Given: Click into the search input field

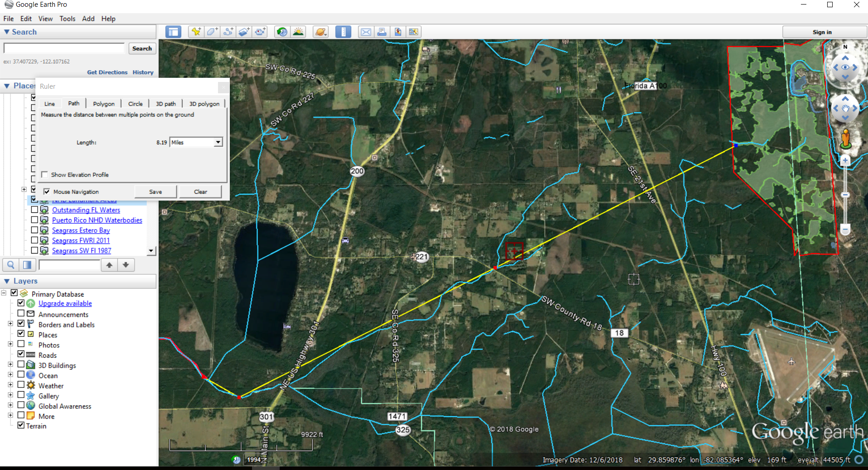Looking at the screenshot, I should point(64,48).
